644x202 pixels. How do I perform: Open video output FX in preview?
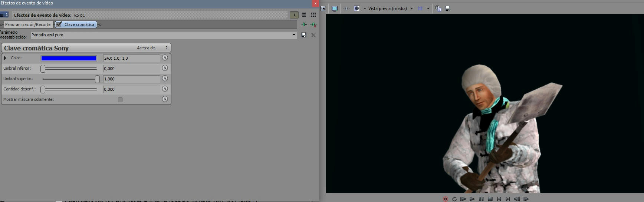point(346,9)
